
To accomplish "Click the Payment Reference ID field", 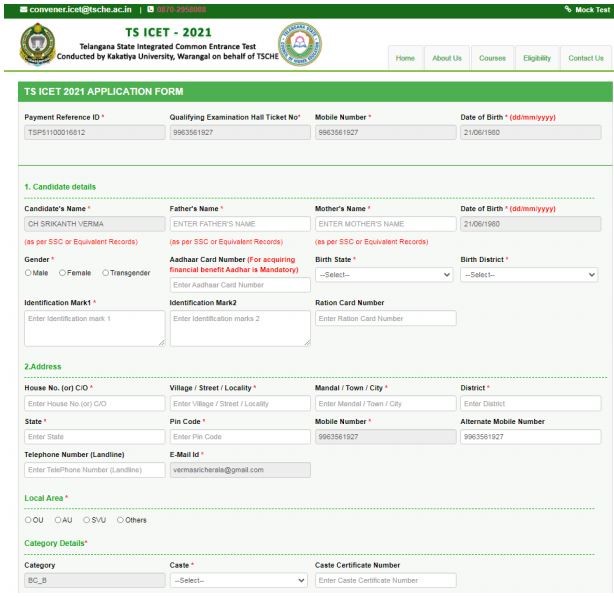I will (95, 132).
